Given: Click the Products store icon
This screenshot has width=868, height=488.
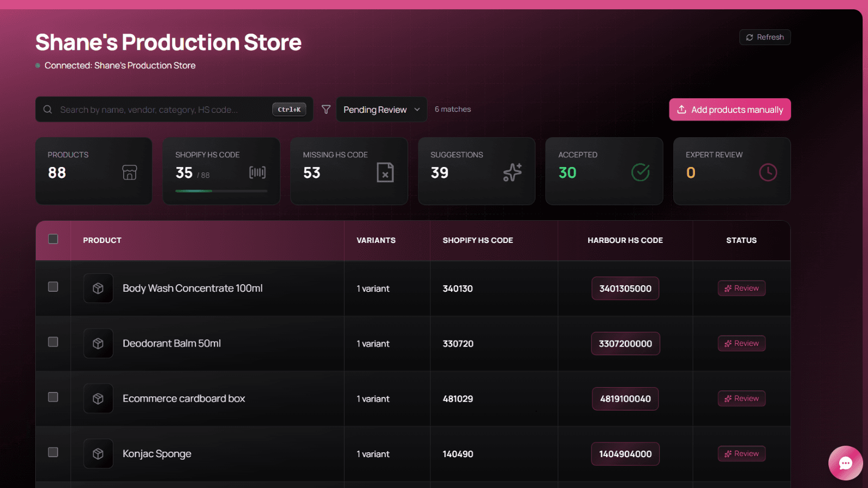Looking at the screenshot, I should [x=130, y=172].
